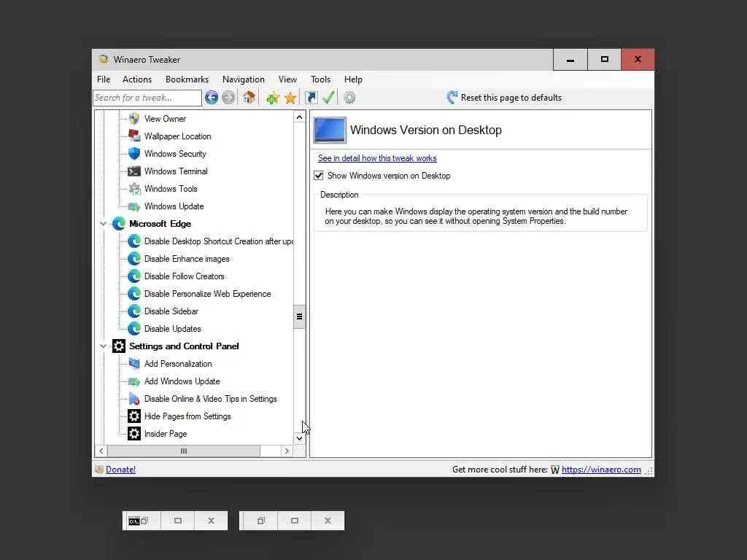This screenshot has width=747, height=560.
Task: Click the Hide Pages from Settings gear icon
Action: [x=134, y=416]
